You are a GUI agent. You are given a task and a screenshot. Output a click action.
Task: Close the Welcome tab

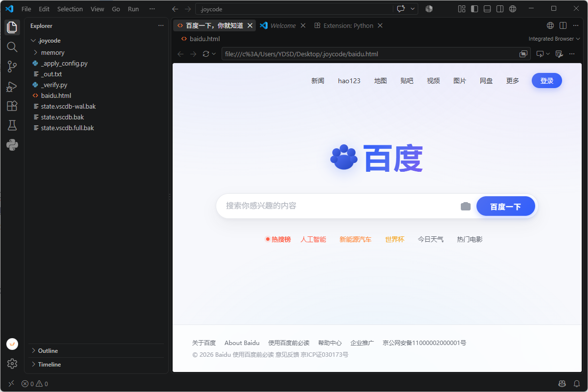(x=303, y=25)
